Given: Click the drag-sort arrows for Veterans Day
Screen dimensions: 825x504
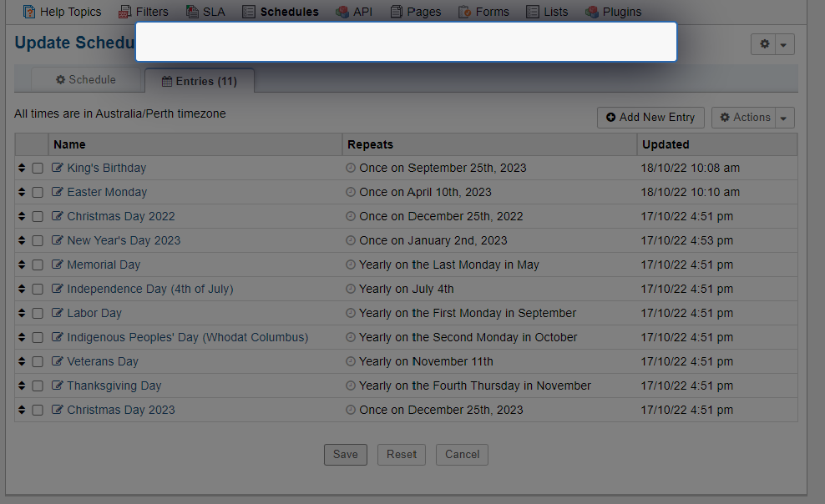Looking at the screenshot, I should 22,361.
